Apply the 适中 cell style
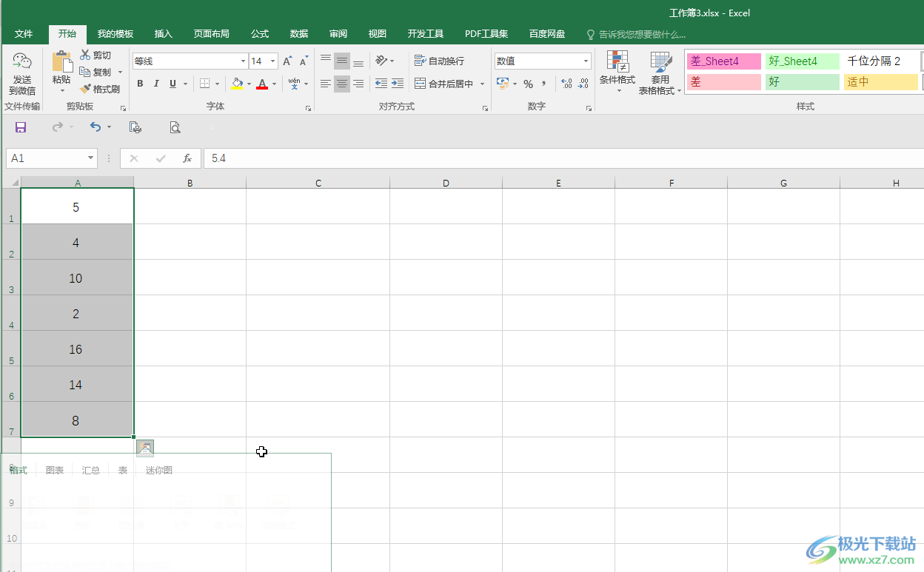Screen dimensions: 924x572 881,82
